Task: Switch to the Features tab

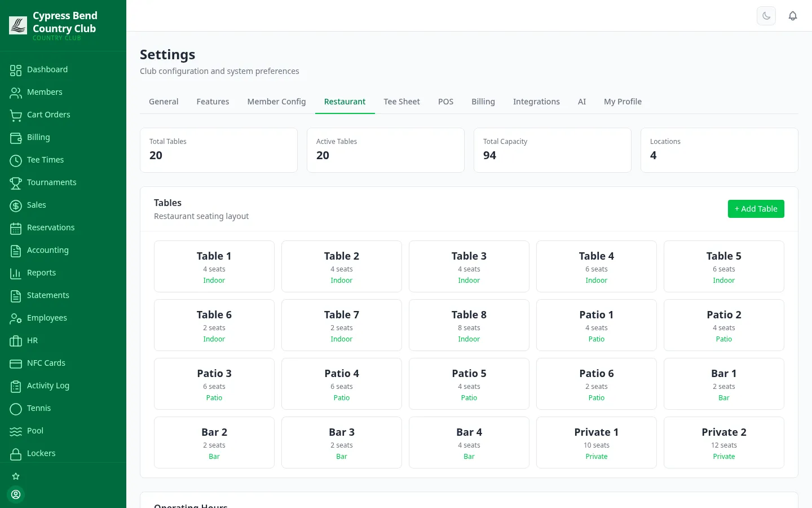Action: coord(213,102)
